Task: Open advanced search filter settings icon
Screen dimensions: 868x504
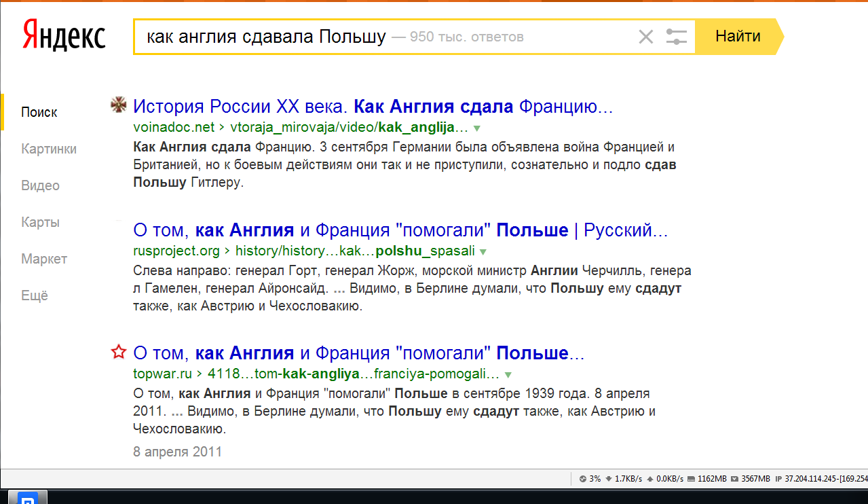Action: pos(676,37)
